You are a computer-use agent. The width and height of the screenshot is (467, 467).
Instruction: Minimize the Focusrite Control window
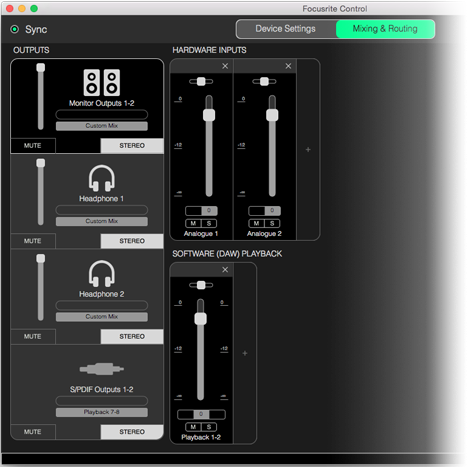pyautogui.click(x=22, y=8)
